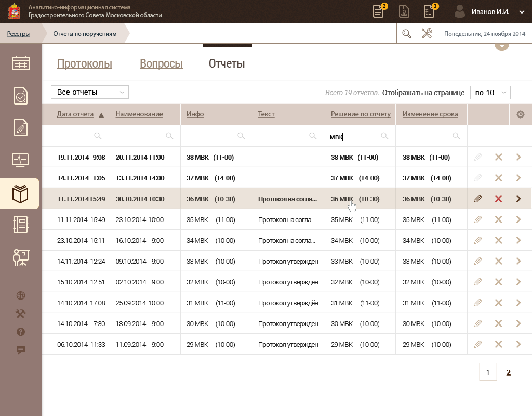Screen dimensions: 532x416
Task: Click the magnifier search icon in breadcrumb bar
Action: coord(406,34)
